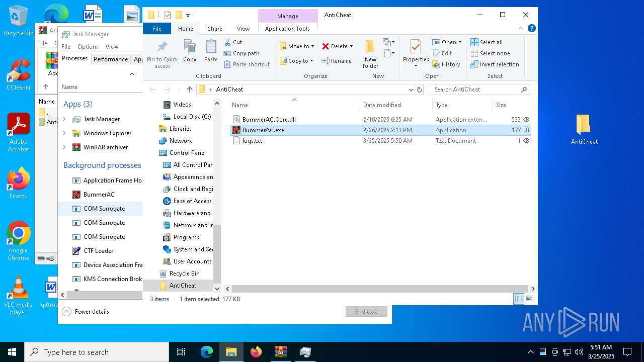Open the Delete dropdown arrow
This screenshot has height=362, width=644.
(351, 46)
